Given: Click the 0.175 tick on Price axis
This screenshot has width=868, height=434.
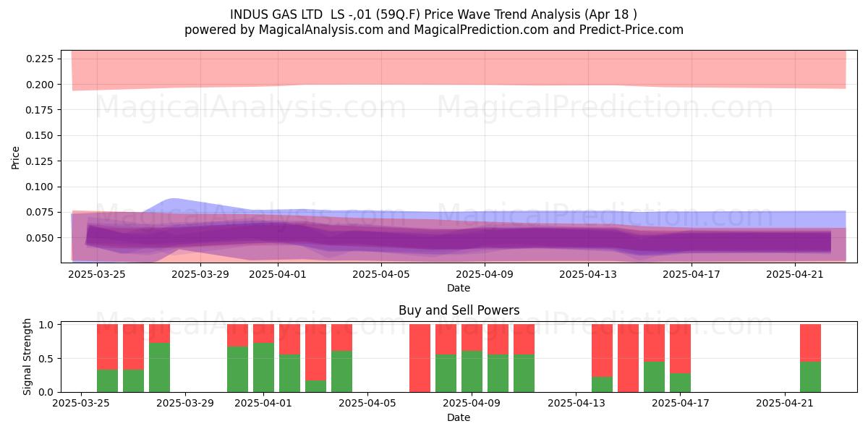Looking at the screenshot, I should tap(41, 110).
